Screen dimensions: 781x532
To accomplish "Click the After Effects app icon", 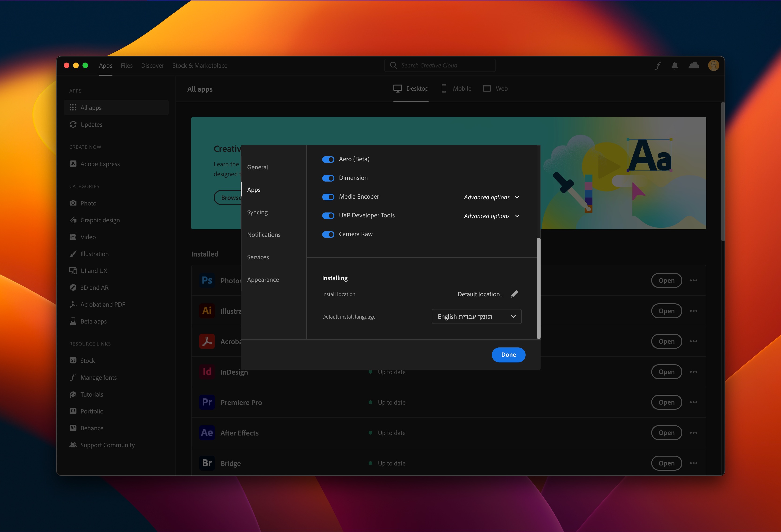I will (207, 433).
